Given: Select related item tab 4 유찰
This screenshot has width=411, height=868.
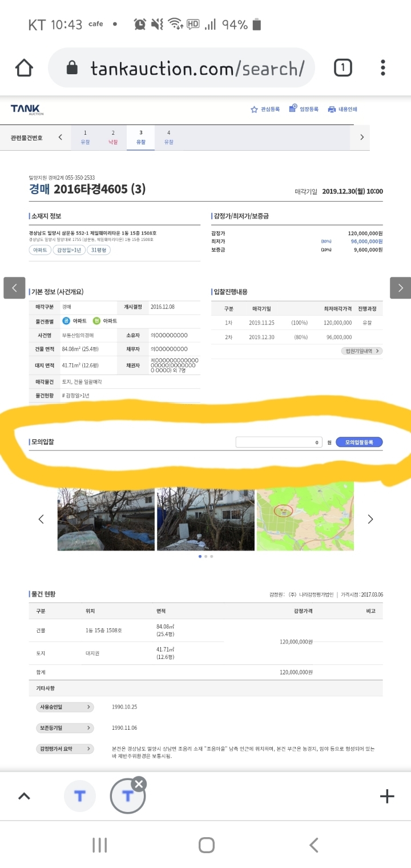Looking at the screenshot, I should pyautogui.click(x=168, y=137).
